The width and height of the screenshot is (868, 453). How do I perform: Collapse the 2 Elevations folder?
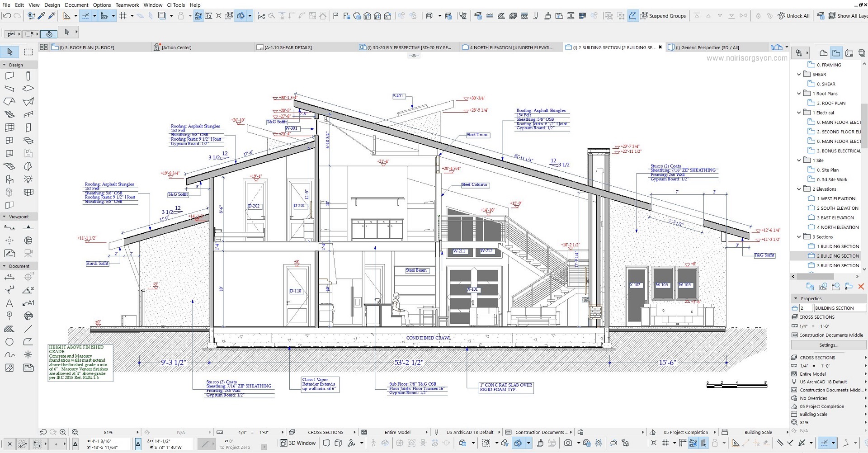pos(799,189)
